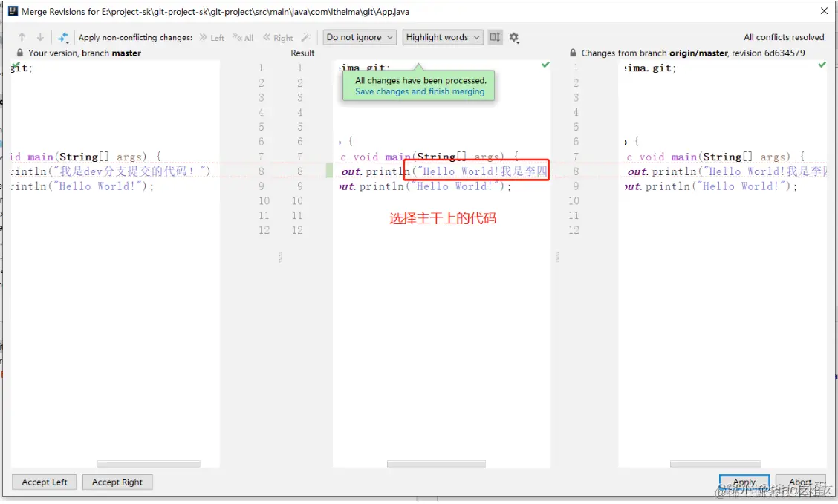Open the 'Do not ignore' dropdown
Screen dimensions: 838x504
[360, 37]
